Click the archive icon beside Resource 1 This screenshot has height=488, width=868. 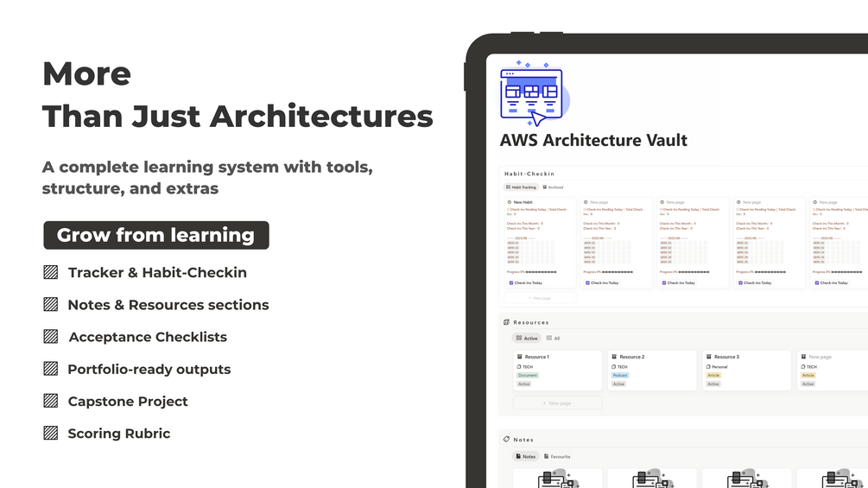(520, 357)
